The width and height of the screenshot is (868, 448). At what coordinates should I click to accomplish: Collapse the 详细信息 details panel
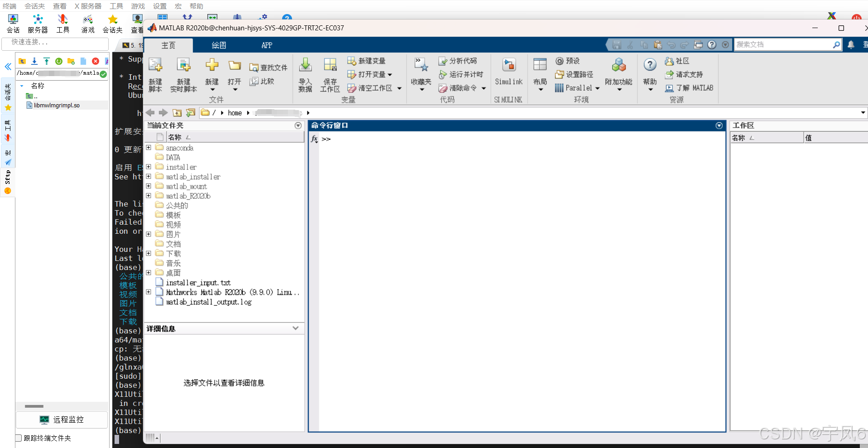click(x=295, y=328)
